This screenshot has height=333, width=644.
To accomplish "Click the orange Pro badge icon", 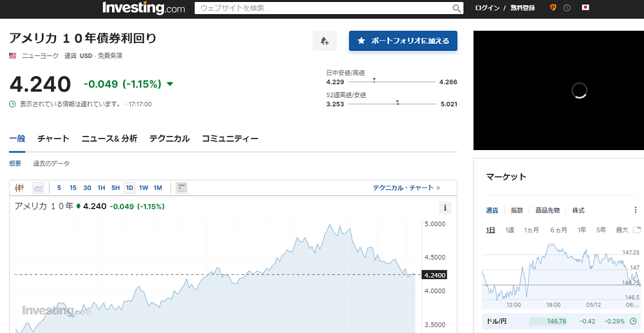I will [x=553, y=8].
